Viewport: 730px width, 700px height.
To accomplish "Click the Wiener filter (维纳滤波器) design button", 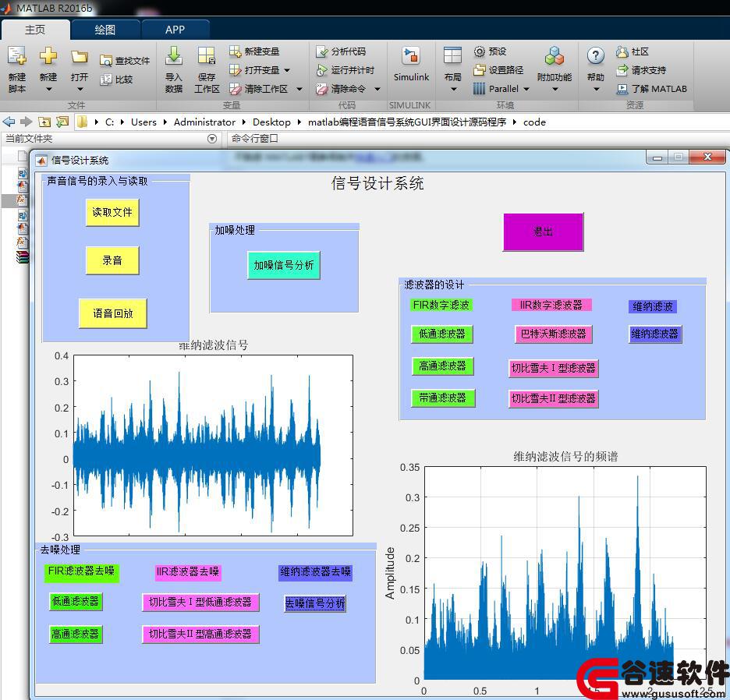I will click(654, 334).
